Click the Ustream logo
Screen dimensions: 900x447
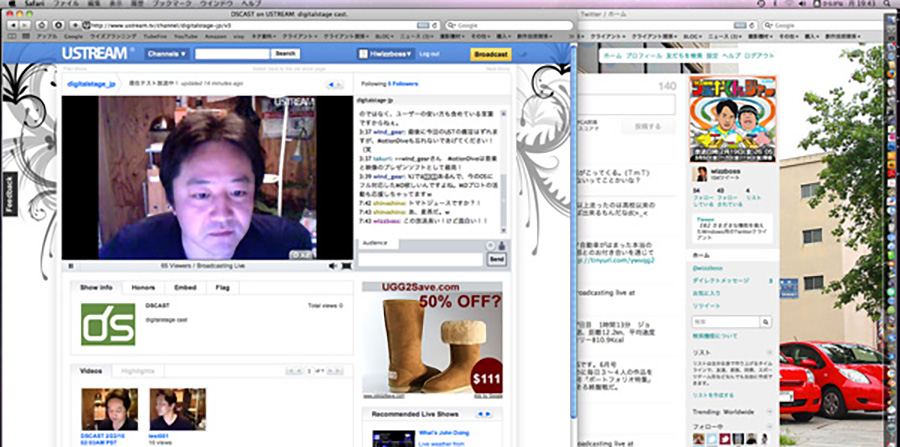pyautogui.click(x=95, y=53)
